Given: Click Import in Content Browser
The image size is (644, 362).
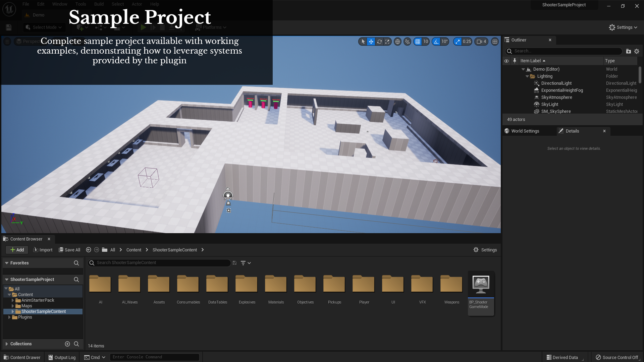Looking at the screenshot, I should click(x=43, y=250).
